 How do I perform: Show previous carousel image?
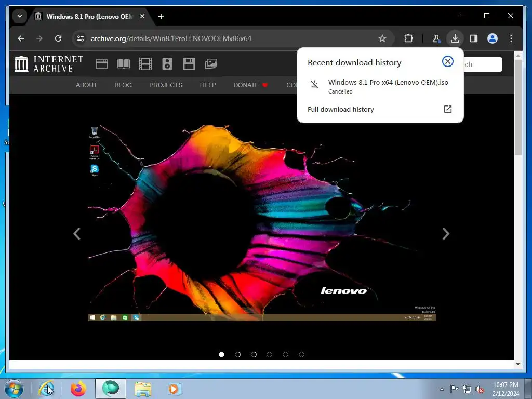coord(77,233)
